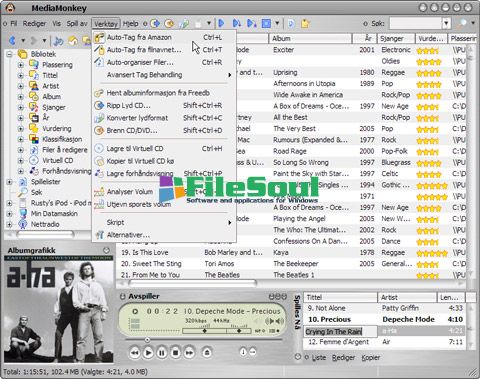
Task: Select Auto-organiser Filer entry
Action: tap(164, 62)
